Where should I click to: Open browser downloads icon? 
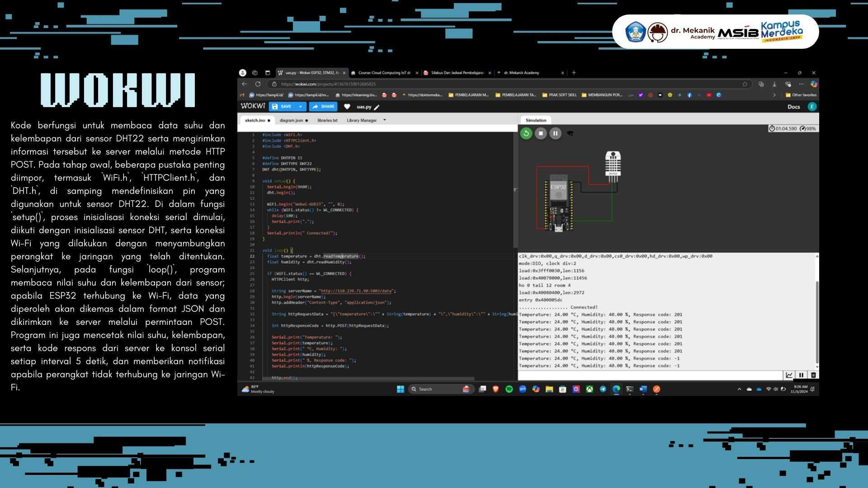[x=774, y=84]
